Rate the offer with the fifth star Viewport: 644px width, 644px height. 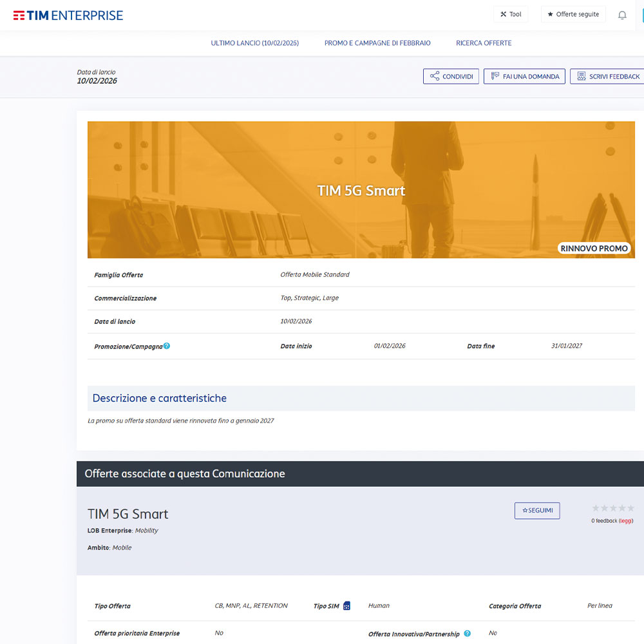pos(630,508)
